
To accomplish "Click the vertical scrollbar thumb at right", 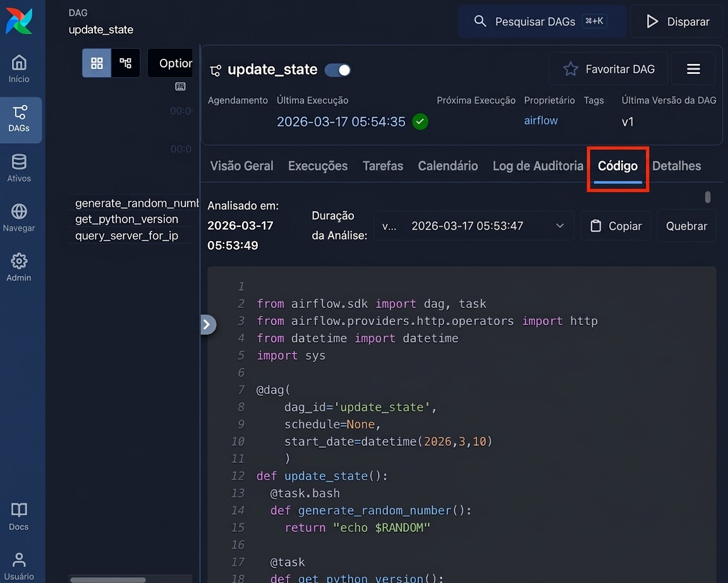I will (x=708, y=197).
